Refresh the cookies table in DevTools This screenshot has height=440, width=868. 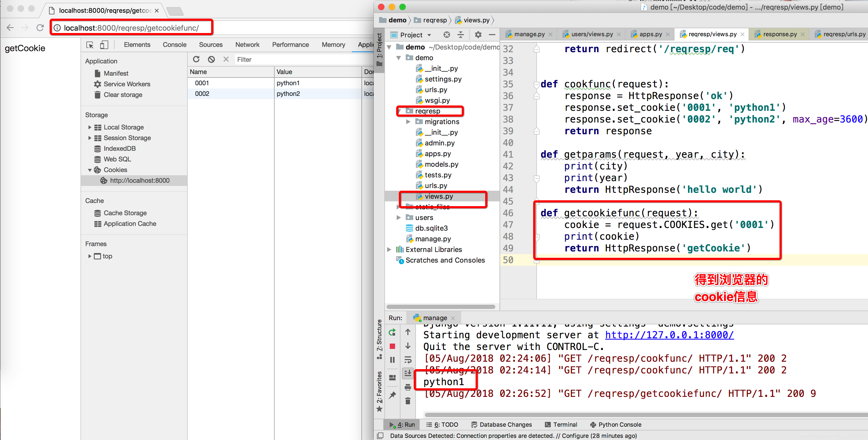coord(196,59)
